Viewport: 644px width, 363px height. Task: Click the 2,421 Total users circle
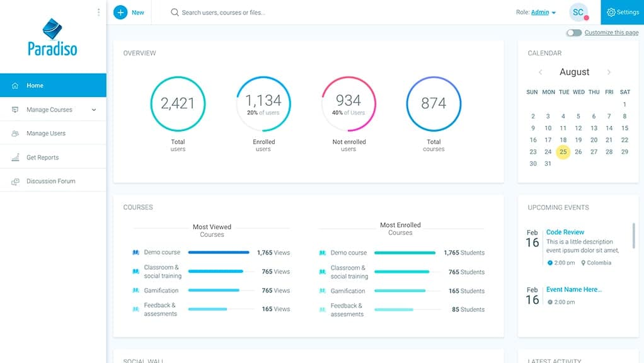pyautogui.click(x=178, y=103)
